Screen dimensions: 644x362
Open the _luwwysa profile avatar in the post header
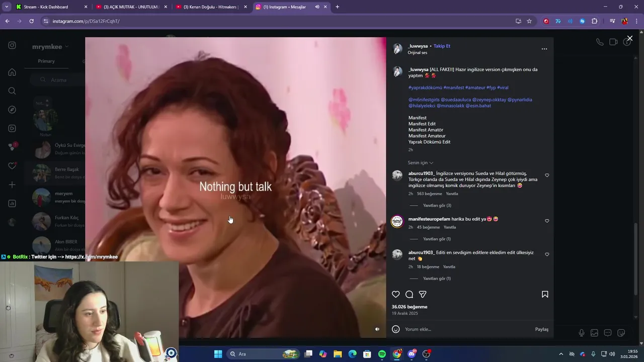click(x=397, y=49)
